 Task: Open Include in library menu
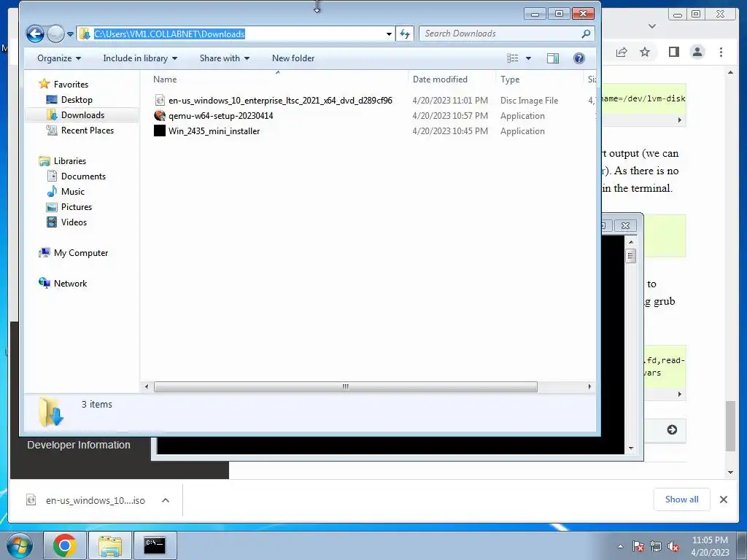[140, 58]
